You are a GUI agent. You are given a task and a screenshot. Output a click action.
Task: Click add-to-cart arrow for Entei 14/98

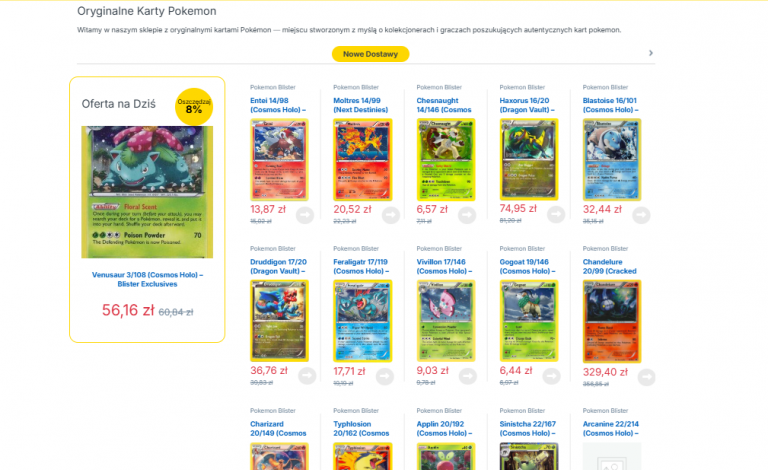305,215
